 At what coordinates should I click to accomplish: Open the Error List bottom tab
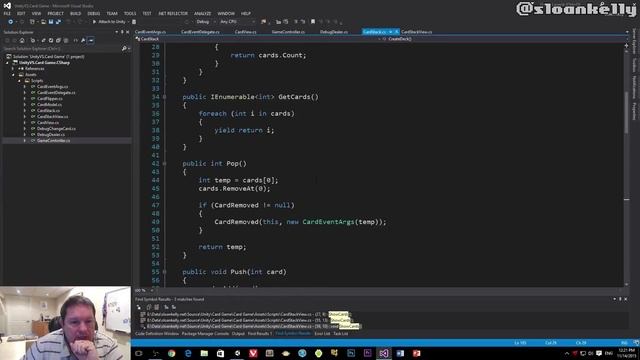[322, 333]
